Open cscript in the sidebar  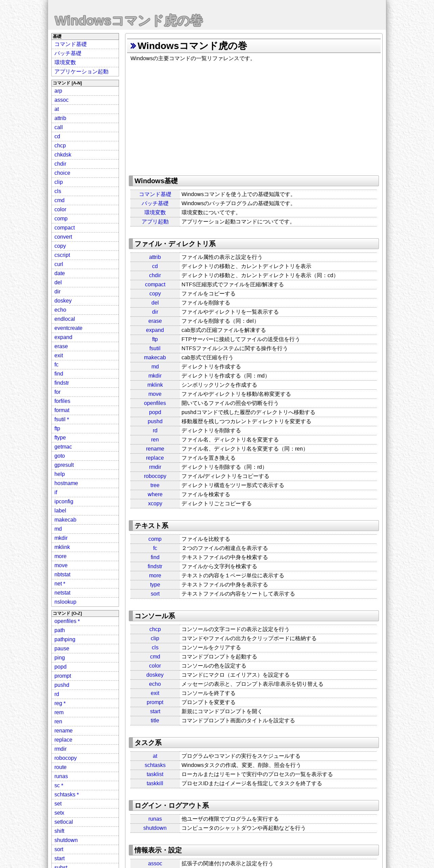[62, 255]
